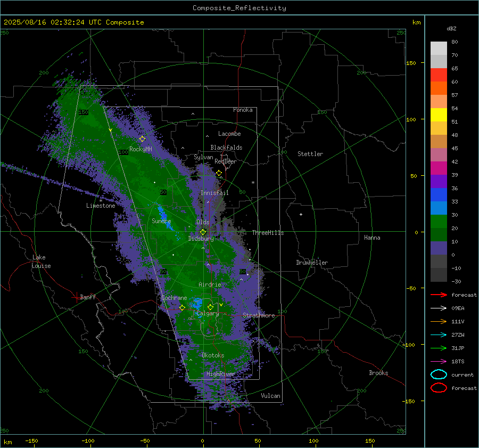
Task: Select the Lake Louise map label
Action: [41, 262]
